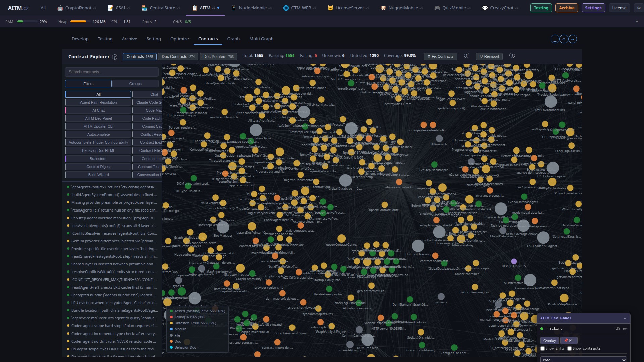Click the AITM clipboard icon
The image size is (644, 362).
[x=195, y=8]
